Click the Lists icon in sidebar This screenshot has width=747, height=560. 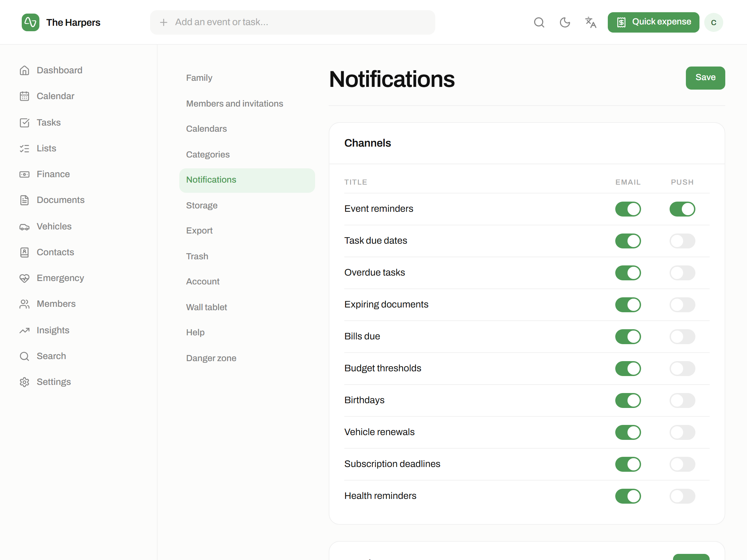click(24, 148)
